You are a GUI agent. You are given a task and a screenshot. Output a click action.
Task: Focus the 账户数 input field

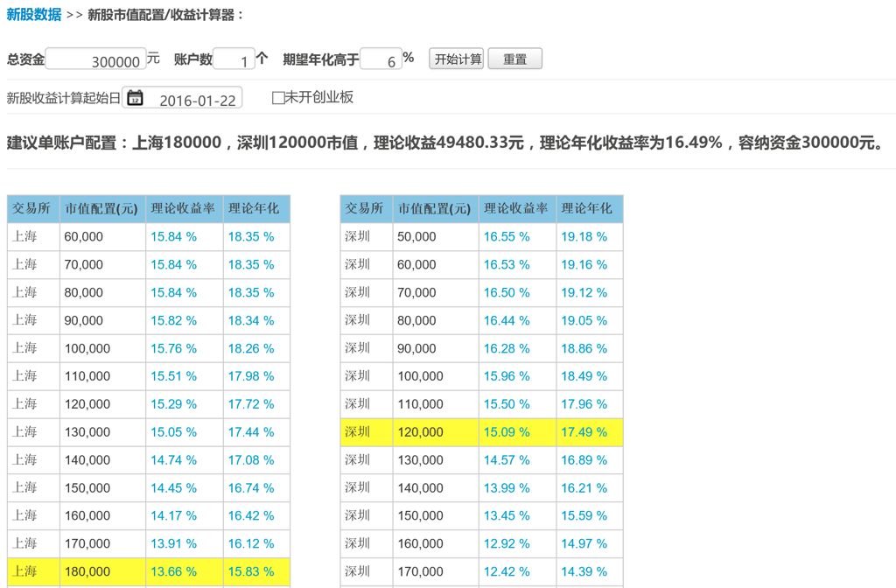tap(234, 59)
